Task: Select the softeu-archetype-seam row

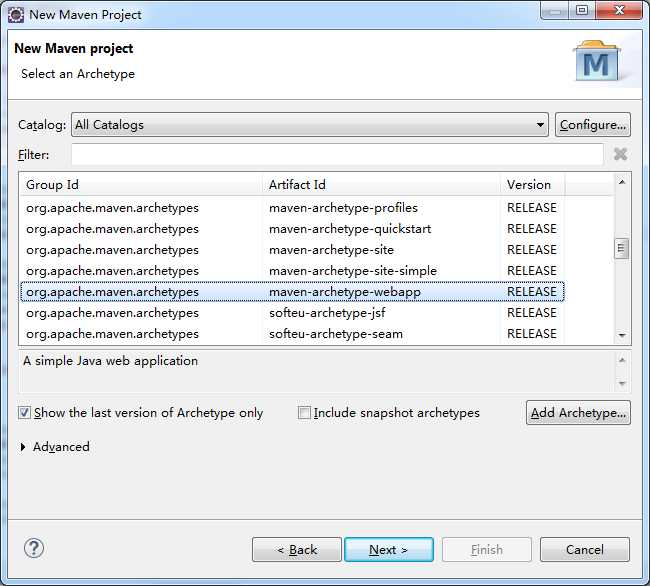Action: coord(292,334)
